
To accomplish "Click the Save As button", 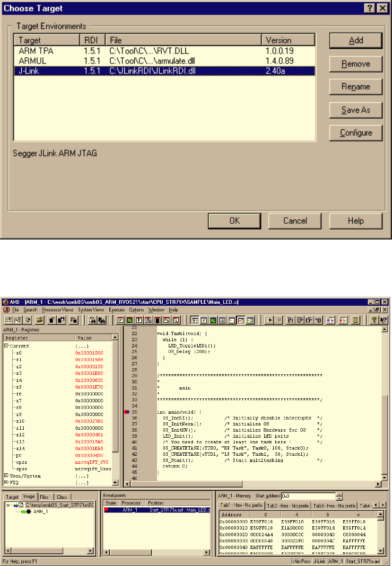I will [x=356, y=110].
